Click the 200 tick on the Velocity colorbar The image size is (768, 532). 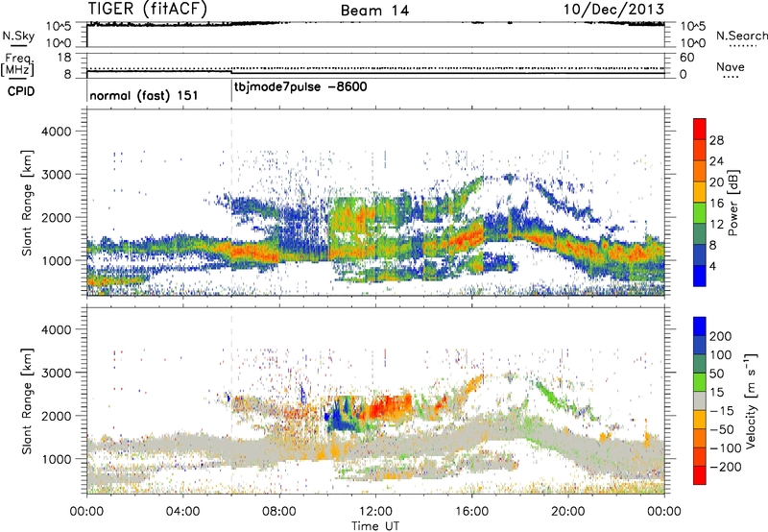(720, 336)
